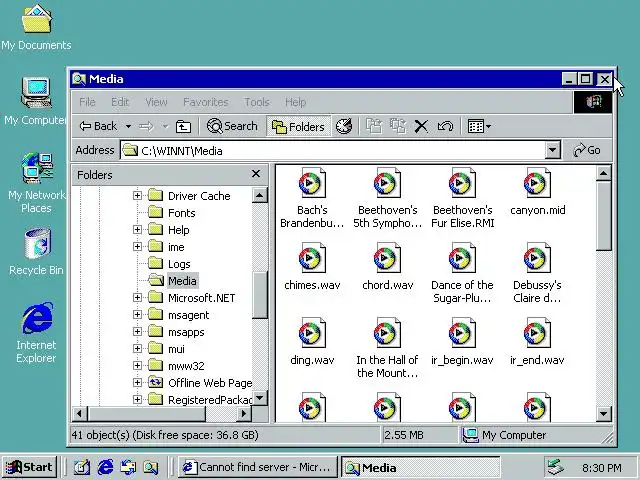Click the Back button
The image size is (640, 480).
point(98,127)
